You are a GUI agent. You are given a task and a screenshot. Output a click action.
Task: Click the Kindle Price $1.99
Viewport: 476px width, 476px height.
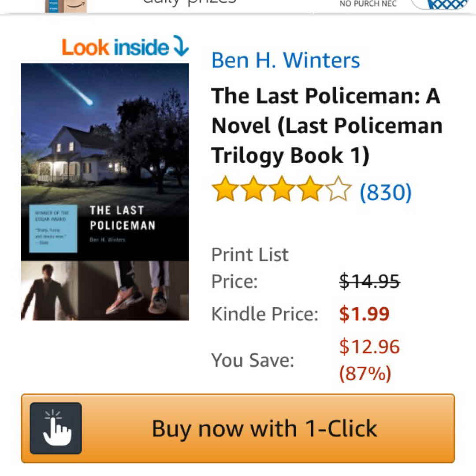click(x=364, y=314)
